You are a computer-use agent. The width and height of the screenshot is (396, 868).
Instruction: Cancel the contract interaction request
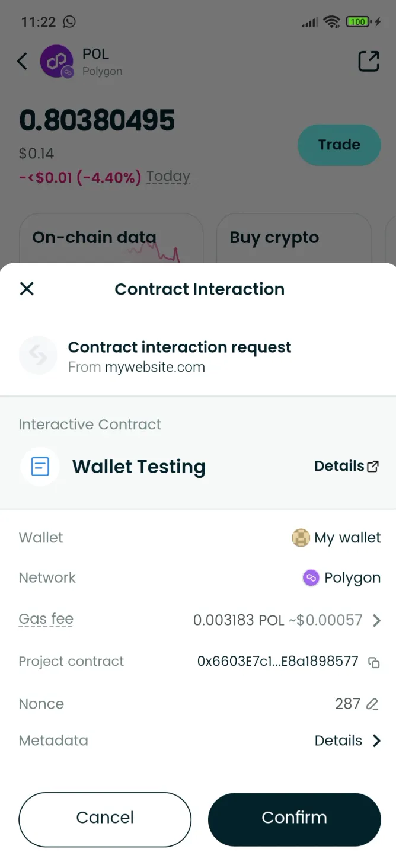[x=104, y=819]
